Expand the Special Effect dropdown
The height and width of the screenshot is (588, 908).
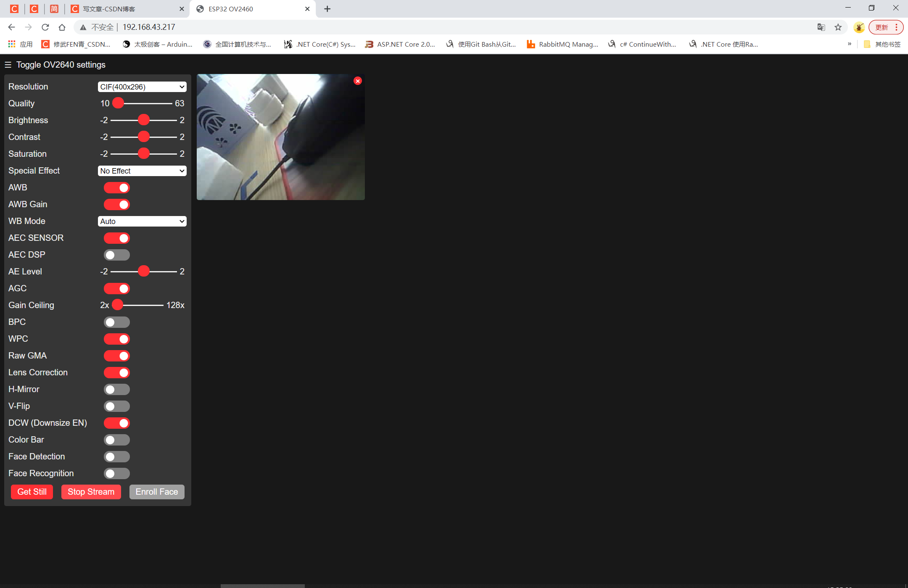click(142, 171)
